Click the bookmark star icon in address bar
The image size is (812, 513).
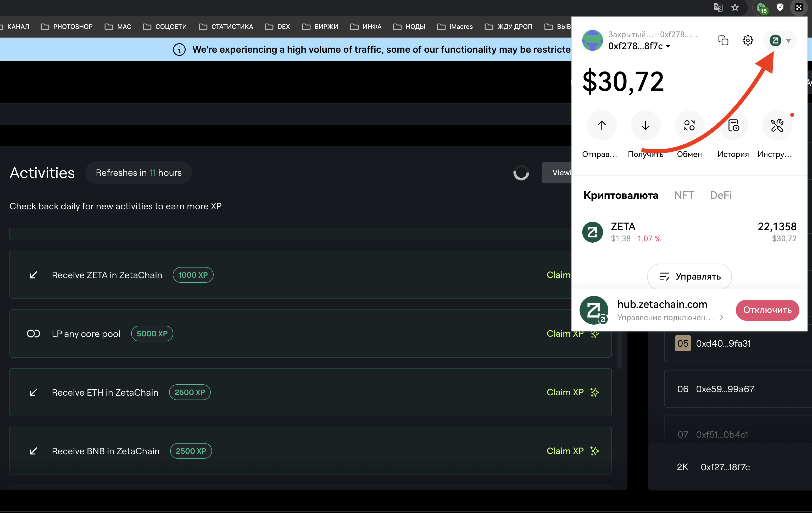pyautogui.click(x=735, y=7)
